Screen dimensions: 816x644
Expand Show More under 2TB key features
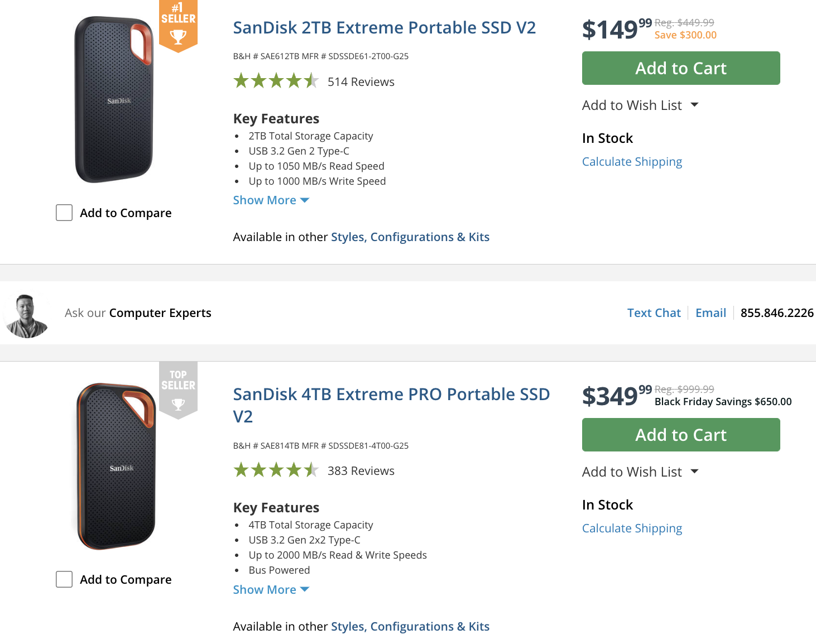pyautogui.click(x=271, y=200)
